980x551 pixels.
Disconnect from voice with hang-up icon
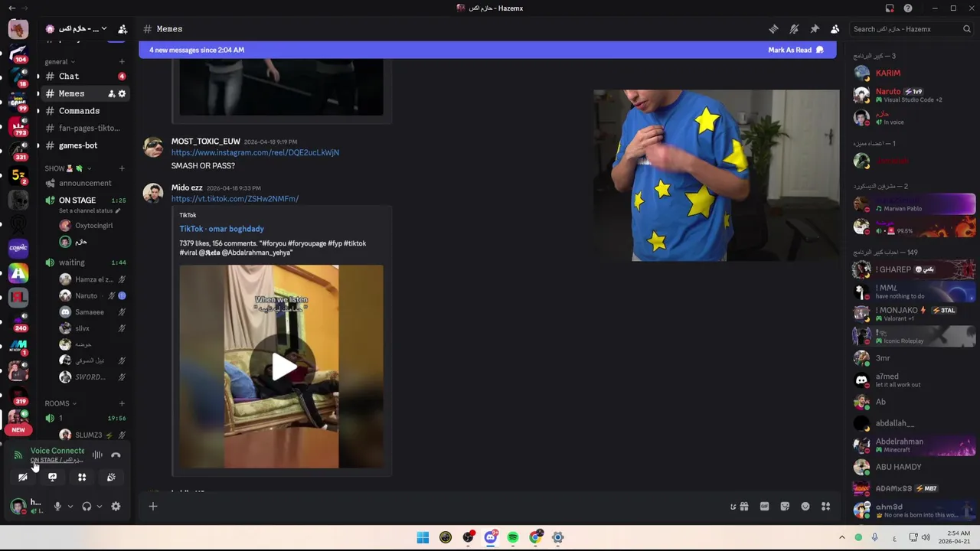coord(116,455)
